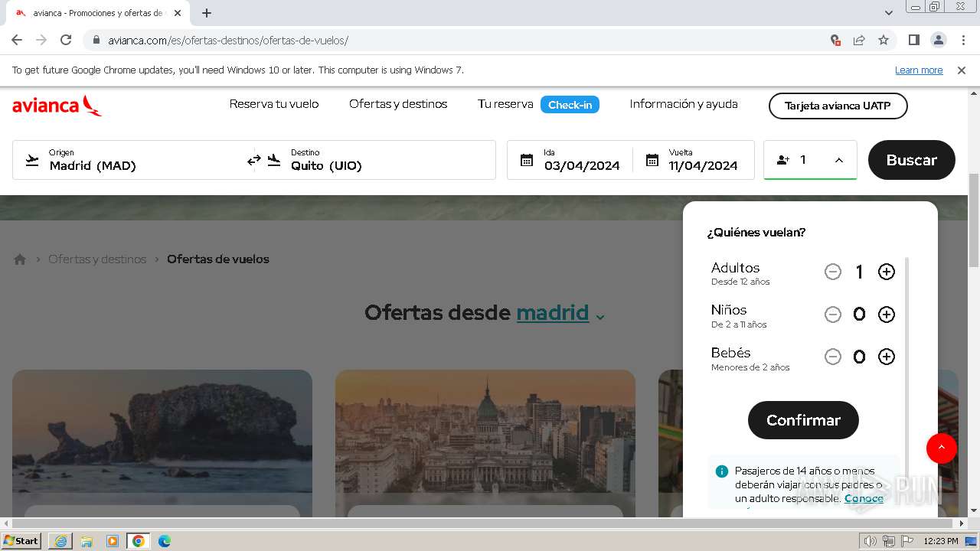Image resolution: width=980 pixels, height=551 pixels.
Task: Open the Tu reserva menu
Action: pyautogui.click(x=505, y=104)
